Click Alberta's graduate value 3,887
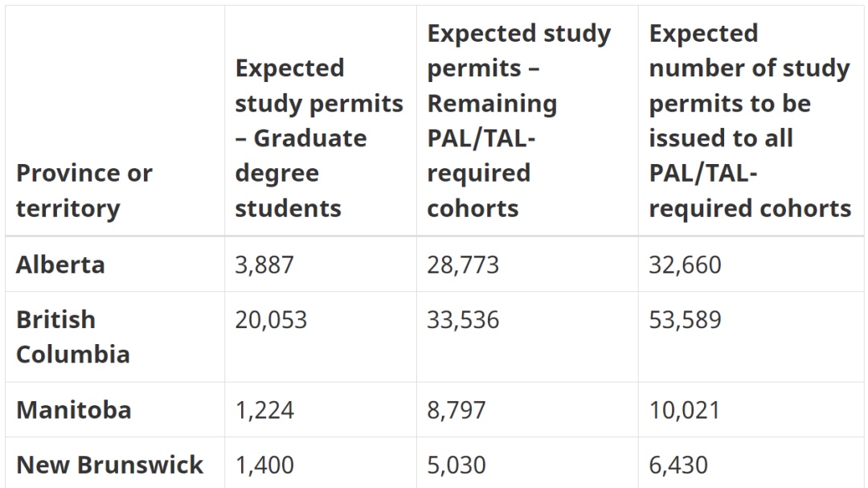868x488 pixels. 264,265
